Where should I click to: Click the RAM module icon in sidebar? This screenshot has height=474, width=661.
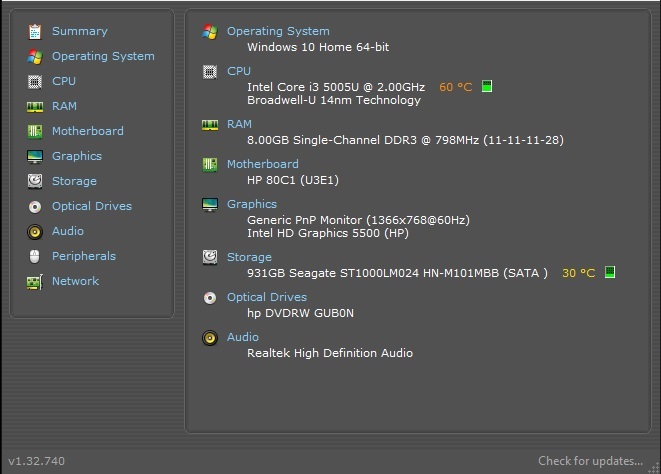(35, 107)
